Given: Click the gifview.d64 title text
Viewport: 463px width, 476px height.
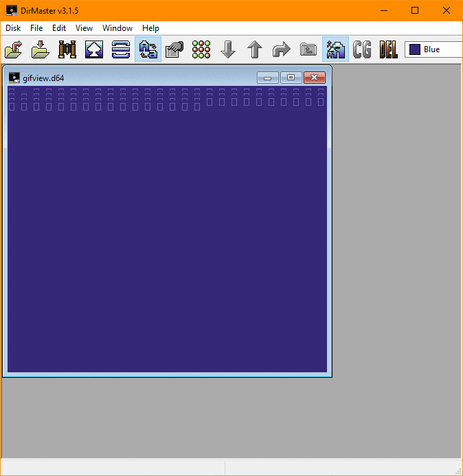Looking at the screenshot, I should (x=43, y=78).
